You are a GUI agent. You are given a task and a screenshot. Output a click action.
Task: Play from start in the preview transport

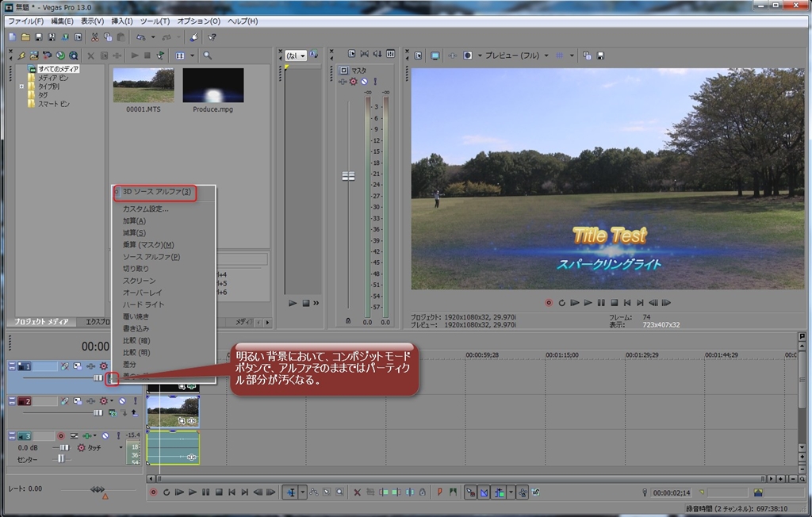(x=574, y=303)
